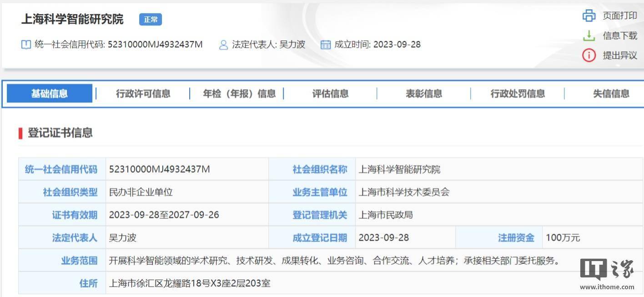
Task: Click the 社会组织名称 table label
Action: 320,169
